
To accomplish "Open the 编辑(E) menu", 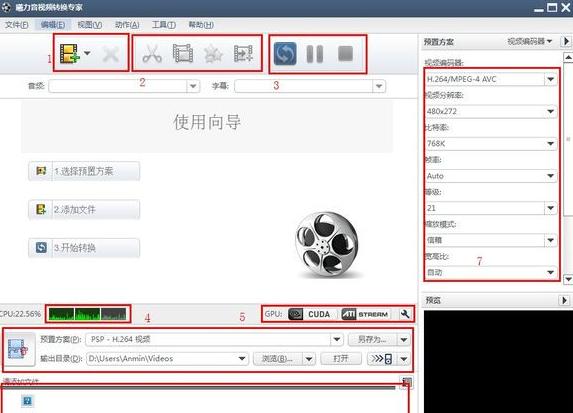I will coord(53,25).
